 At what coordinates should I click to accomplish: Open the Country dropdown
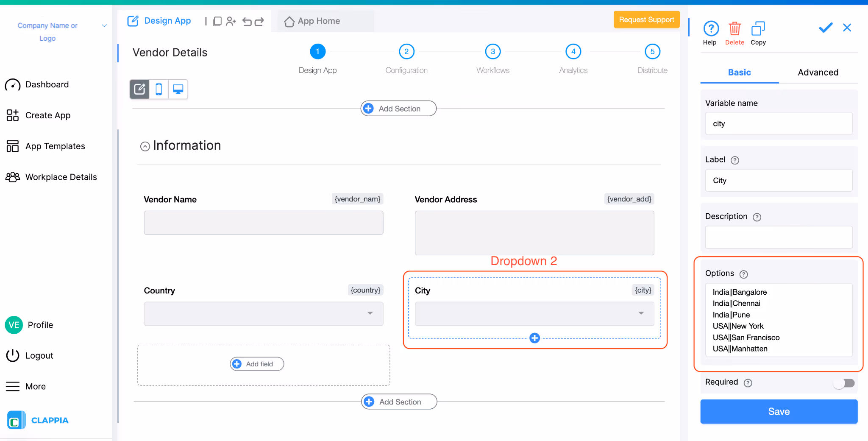tap(264, 314)
